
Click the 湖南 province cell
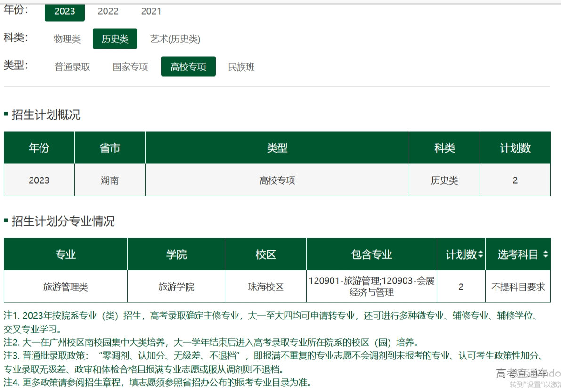point(110,180)
